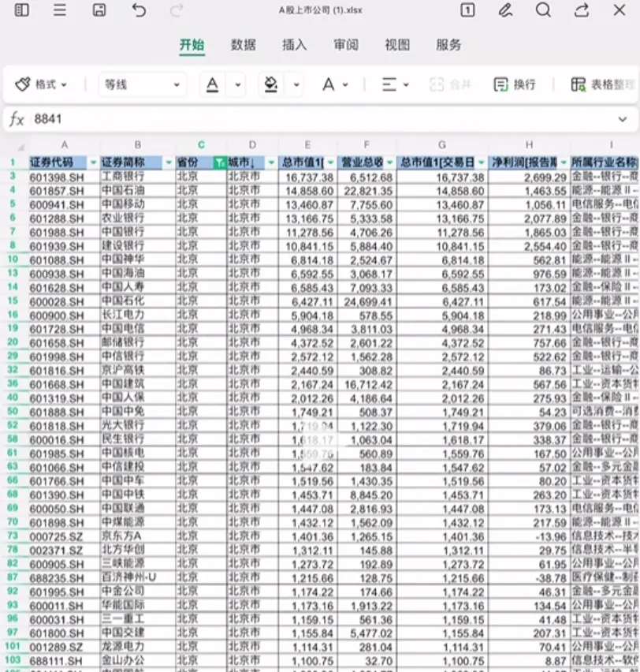Open column E 总市值 filter arrow
The width and height of the screenshot is (640, 672).
pyautogui.click(x=331, y=162)
